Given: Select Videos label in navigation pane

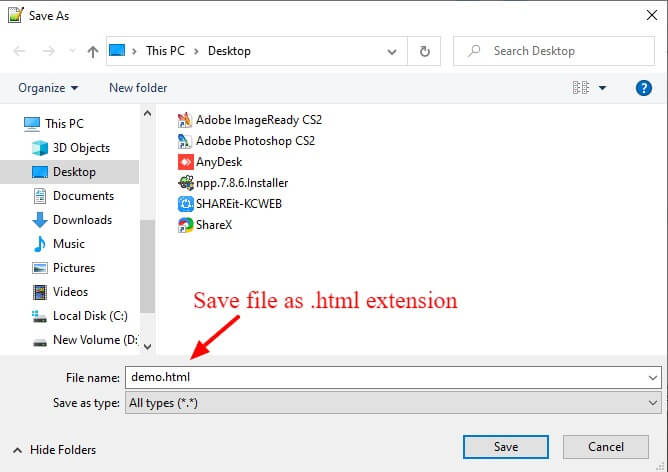Looking at the screenshot, I should tap(70, 292).
